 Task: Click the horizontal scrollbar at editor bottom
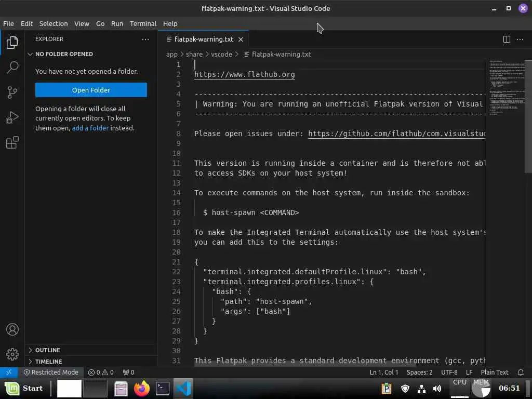(305, 364)
